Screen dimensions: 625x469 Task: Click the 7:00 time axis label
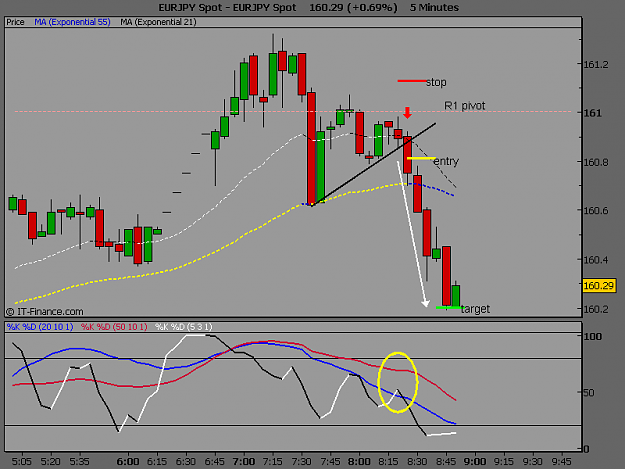244,462
